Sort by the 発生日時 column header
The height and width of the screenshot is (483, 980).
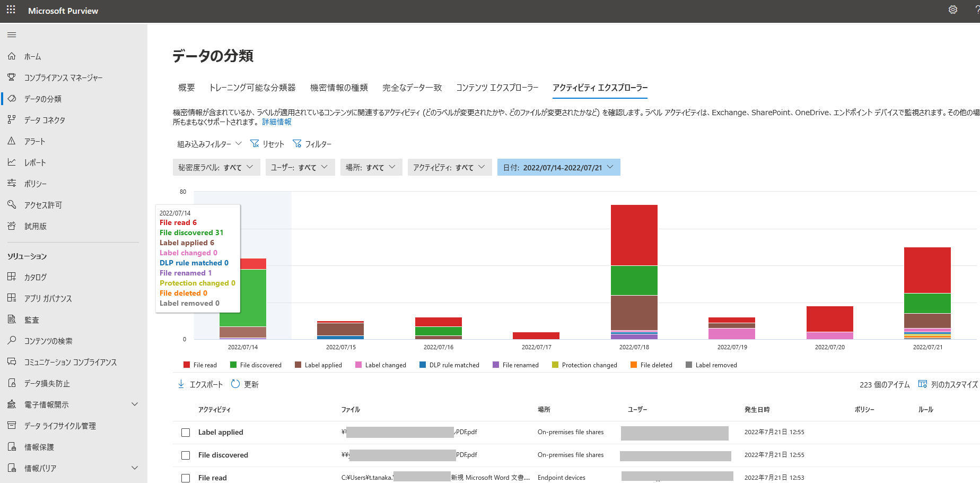coord(757,410)
